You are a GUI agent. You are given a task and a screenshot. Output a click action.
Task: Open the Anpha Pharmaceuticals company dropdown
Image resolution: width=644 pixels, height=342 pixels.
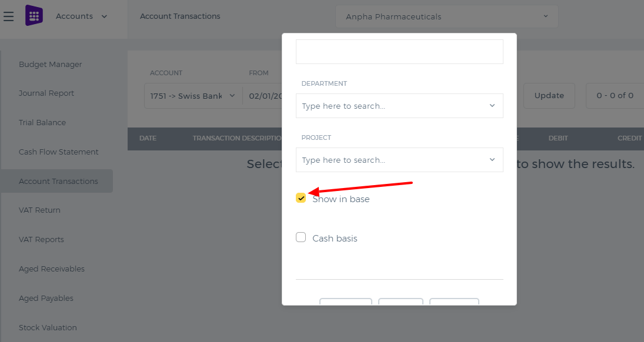coord(447,16)
